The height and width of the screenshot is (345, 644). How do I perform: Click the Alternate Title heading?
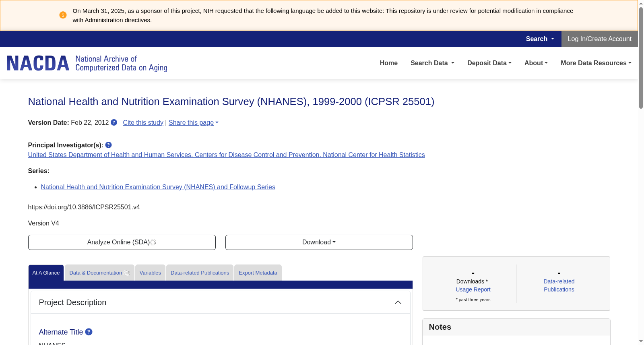pos(61,332)
